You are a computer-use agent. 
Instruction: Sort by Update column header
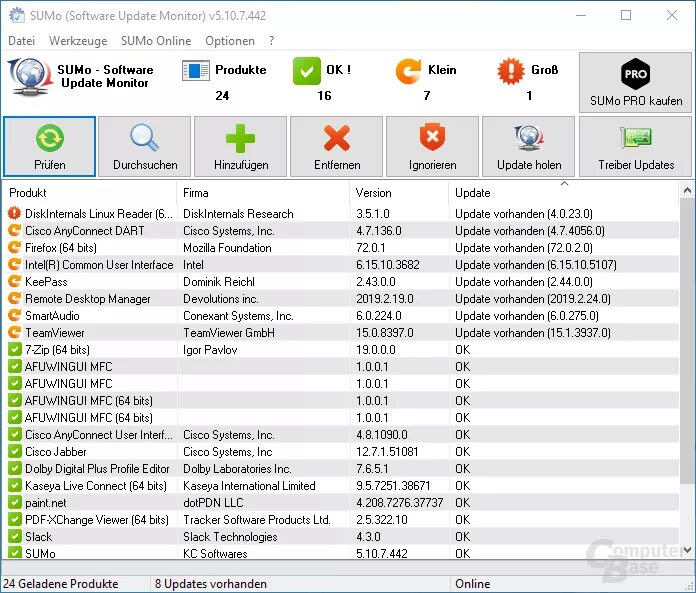[x=564, y=193]
